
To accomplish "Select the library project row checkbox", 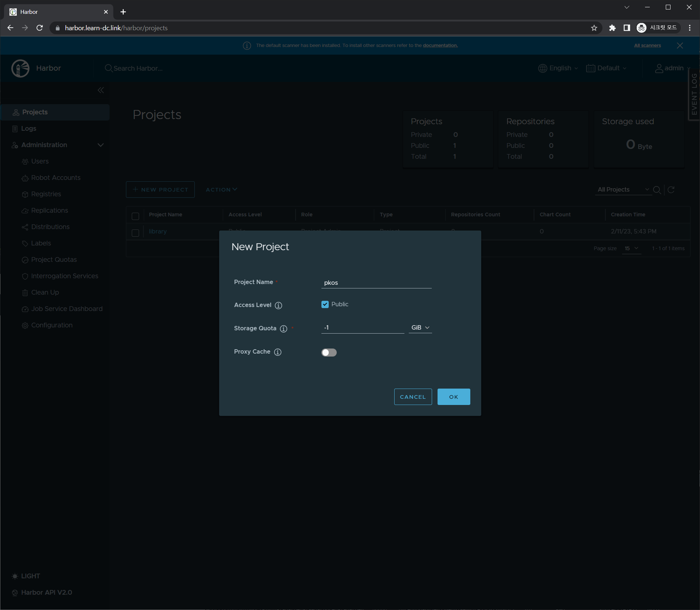I will pyautogui.click(x=135, y=233).
